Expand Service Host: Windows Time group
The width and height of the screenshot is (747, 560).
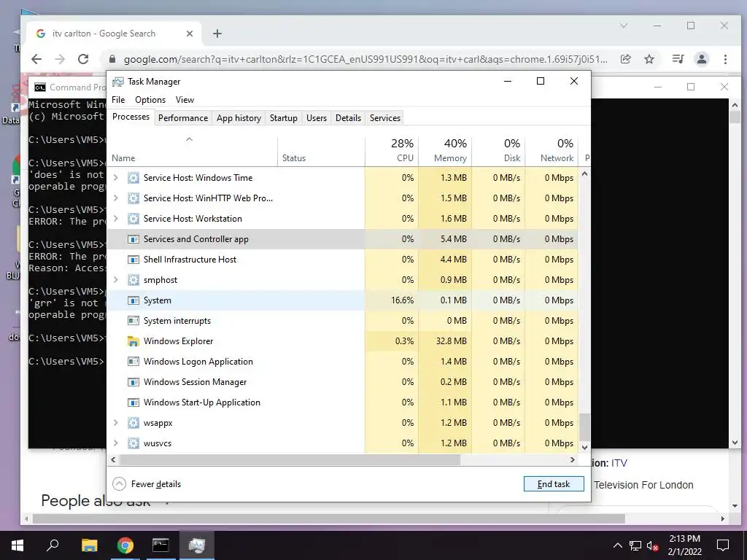[x=116, y=178]
